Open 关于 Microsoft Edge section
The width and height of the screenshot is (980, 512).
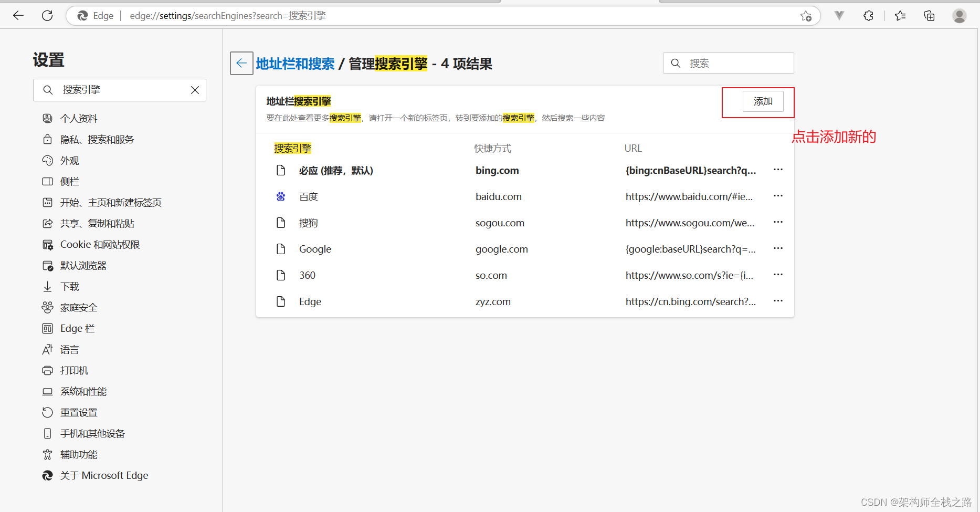104,475
